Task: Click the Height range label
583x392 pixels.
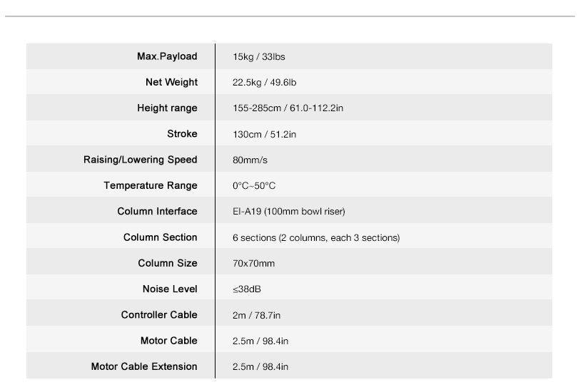Action: coord(167,108)
